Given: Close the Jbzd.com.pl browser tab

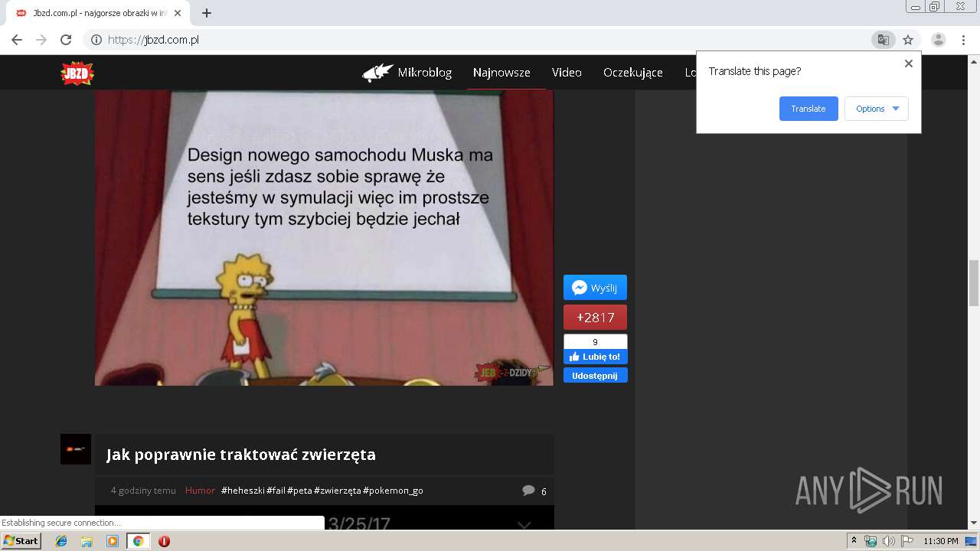Looking at the screenshot, I should [179, 13].
